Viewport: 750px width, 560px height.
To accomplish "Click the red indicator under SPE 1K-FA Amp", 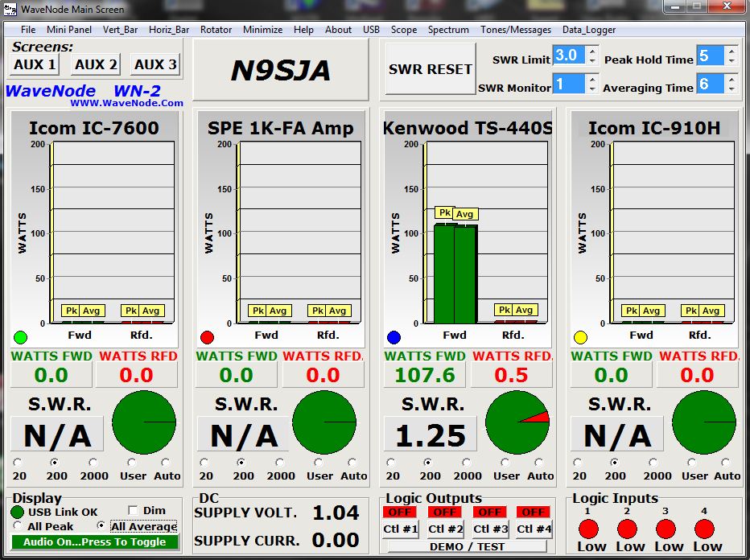I will [207, 337].
